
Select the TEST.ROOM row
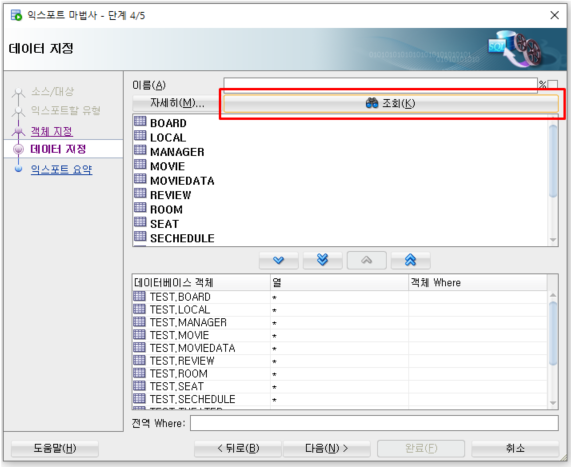click(339, 373)
